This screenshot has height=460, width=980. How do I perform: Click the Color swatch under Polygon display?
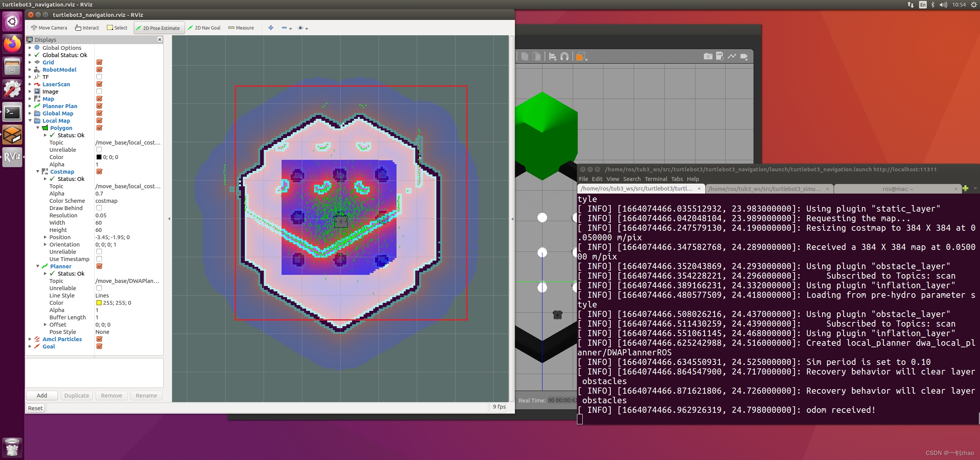tap(99, 157)
